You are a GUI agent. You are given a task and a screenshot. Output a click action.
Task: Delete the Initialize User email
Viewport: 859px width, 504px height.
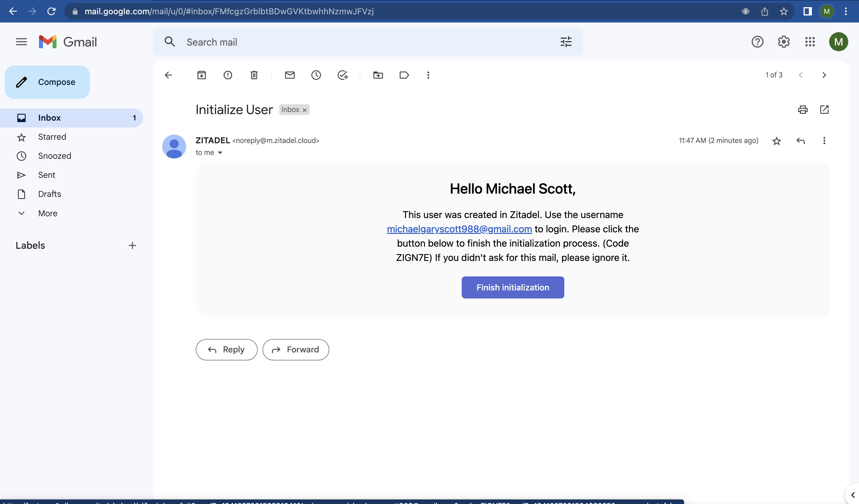pyautogui.click(x=254, y=75)
